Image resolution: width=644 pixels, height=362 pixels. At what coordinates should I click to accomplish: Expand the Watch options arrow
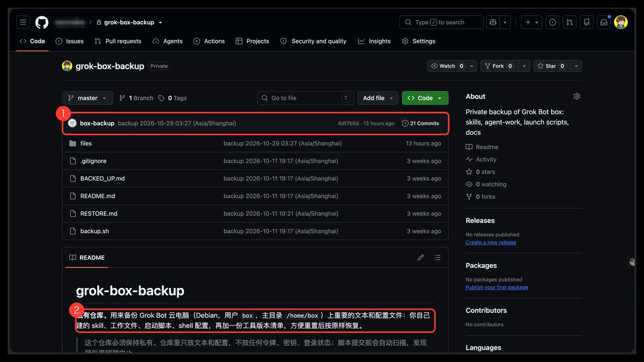pos(471,66)
